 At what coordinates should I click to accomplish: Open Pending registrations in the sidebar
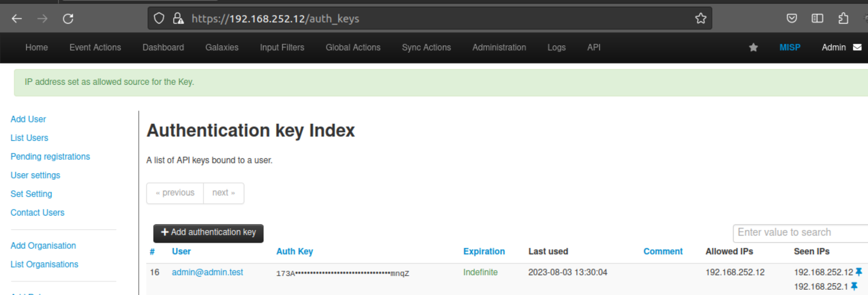click(x=50, y=157)
